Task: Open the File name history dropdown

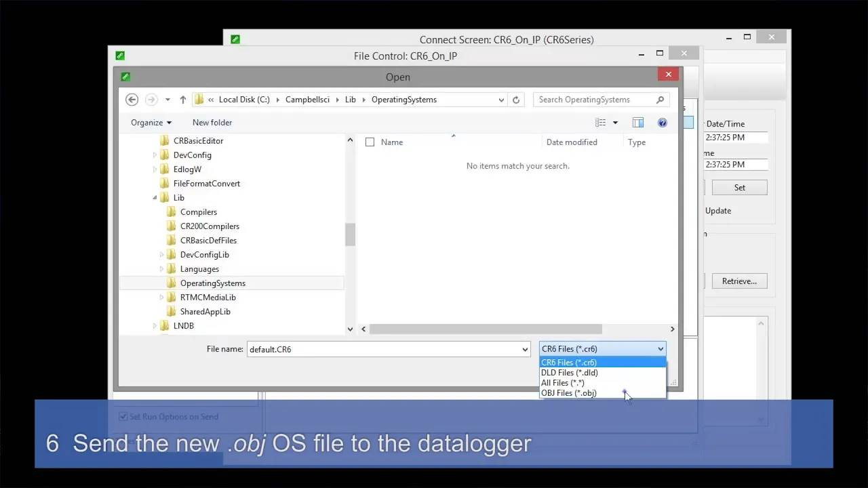Action: tap(525, 350)
